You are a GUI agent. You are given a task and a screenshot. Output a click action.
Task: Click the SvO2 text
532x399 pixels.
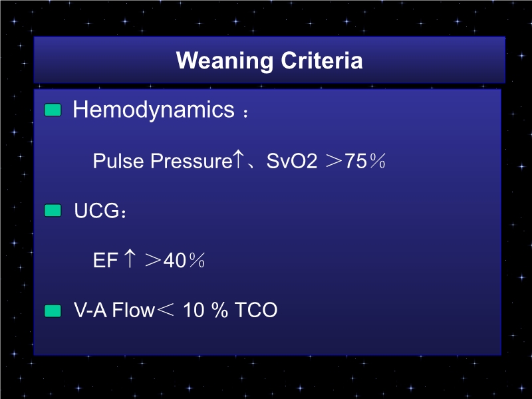pyautogui.click(x=292, y=161)
